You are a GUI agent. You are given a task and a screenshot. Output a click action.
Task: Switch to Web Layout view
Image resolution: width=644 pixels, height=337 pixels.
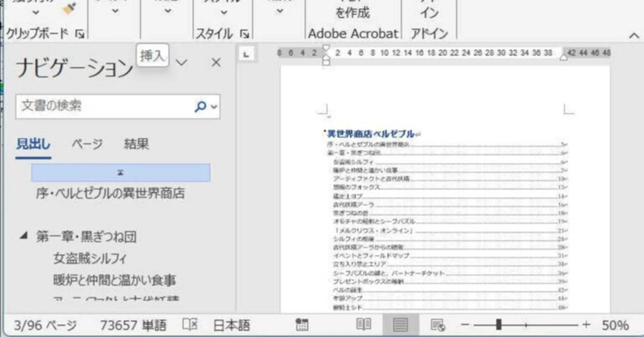point(438,325)
